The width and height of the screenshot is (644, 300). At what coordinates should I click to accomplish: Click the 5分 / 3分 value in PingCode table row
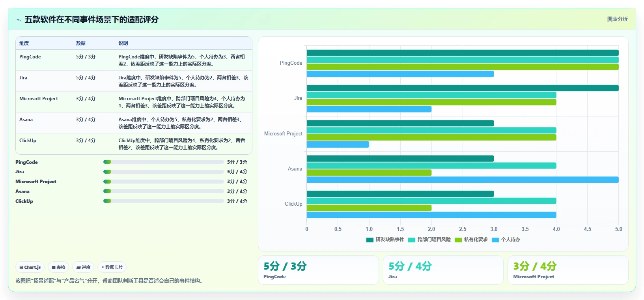click(86, 57)
